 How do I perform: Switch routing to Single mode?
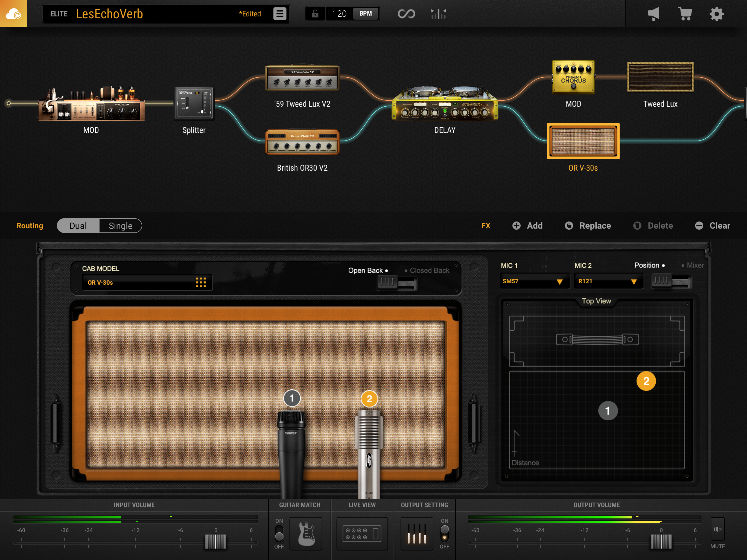(x=120, y=226)
